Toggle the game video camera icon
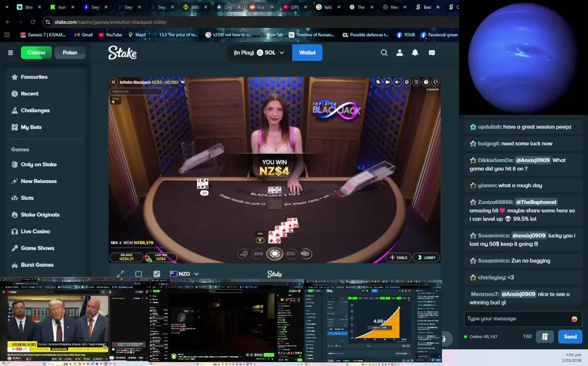Image resolution: width=588 pixels, height=366 pixels. coord(388,82)
